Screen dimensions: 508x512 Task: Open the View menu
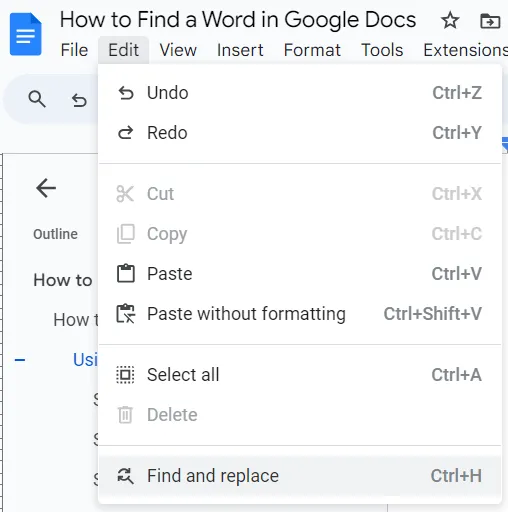pos(178,50)
